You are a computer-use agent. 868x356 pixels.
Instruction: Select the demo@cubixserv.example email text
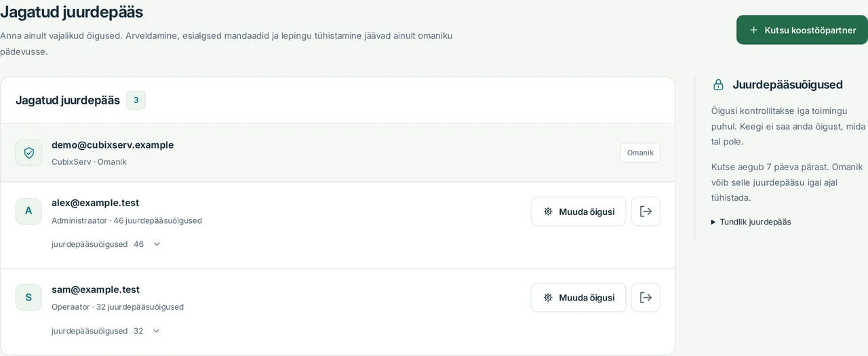113,144
